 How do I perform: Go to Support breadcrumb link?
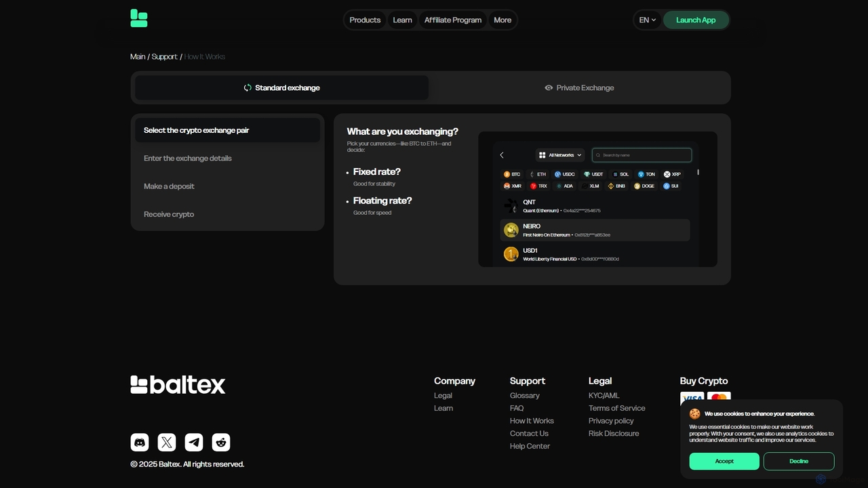[164, 56]
